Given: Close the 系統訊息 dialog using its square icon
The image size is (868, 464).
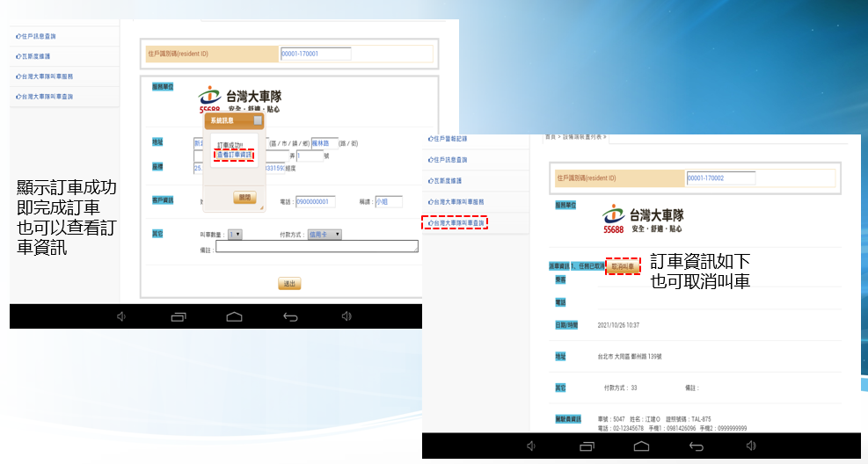Looking at the screenshot, I should (258, 120).
